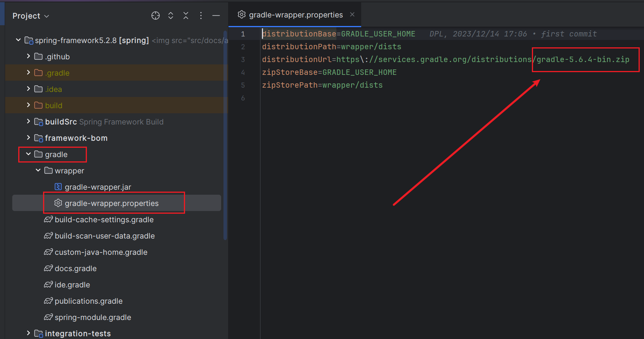Click the build-cache-settings.gradle elephant icon
The height and width of the screenshot is (339, 644).
click(48, 219)
